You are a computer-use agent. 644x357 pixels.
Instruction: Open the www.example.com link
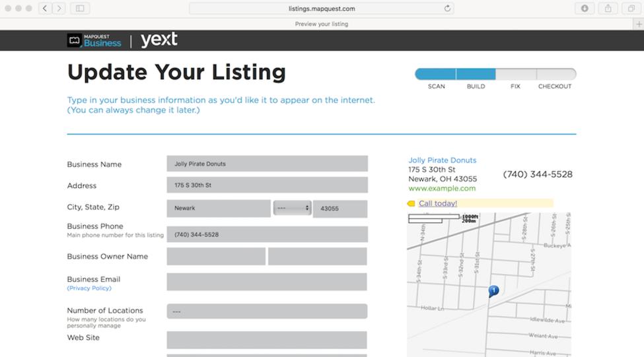pos(442,188)
